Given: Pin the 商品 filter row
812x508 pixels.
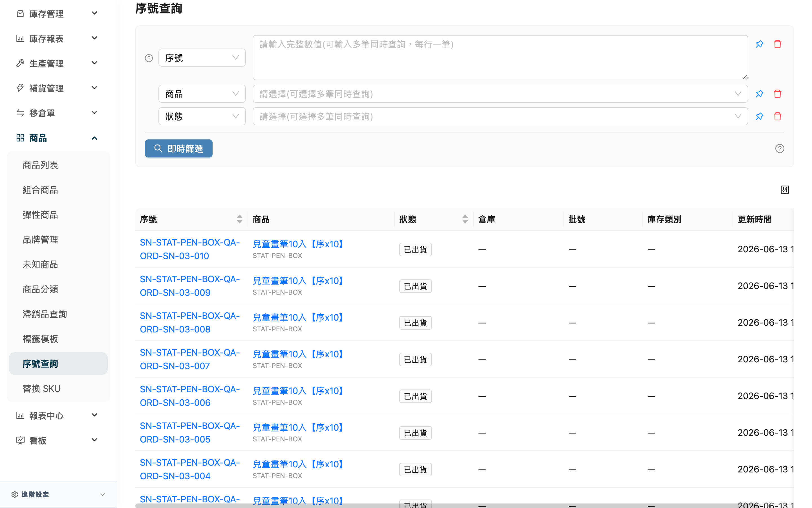Looking at the screenshot, I should click(759, 94).
